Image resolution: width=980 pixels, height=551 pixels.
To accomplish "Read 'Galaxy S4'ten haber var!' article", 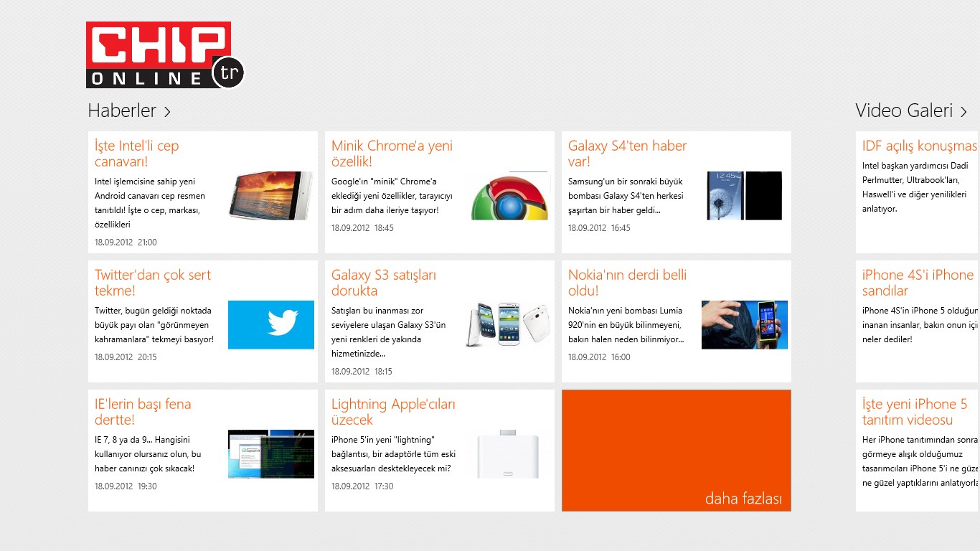I will click(627, 154).
